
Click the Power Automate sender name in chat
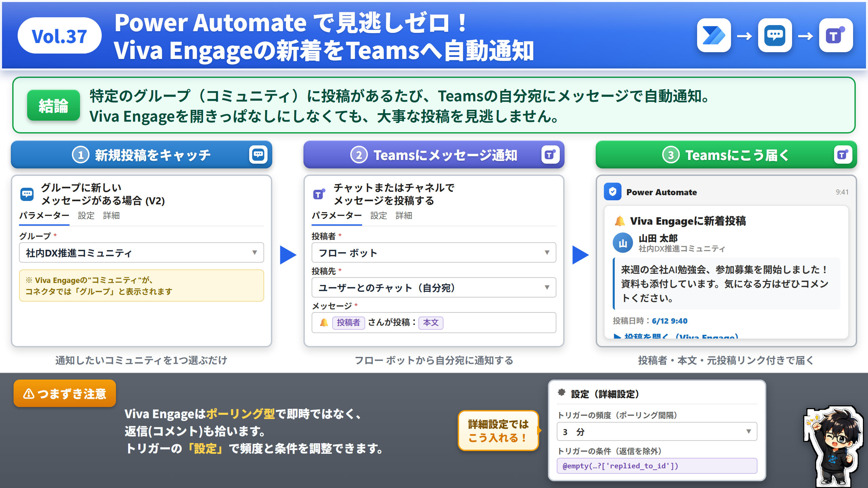pyautogui.click(x=662, y=192)
